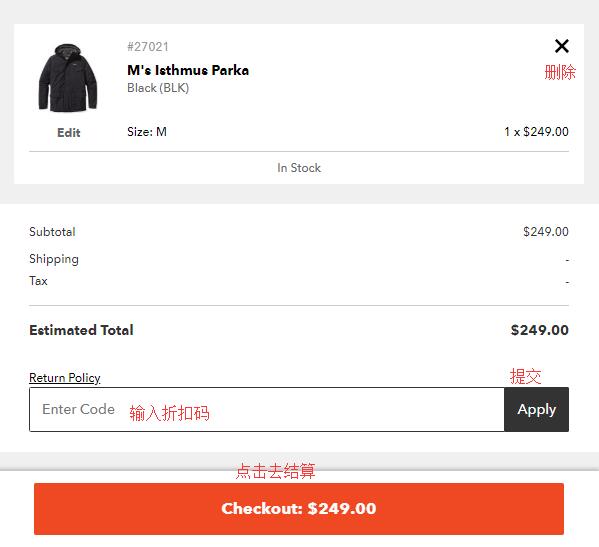Click the black parka product thumbnail

68,78
